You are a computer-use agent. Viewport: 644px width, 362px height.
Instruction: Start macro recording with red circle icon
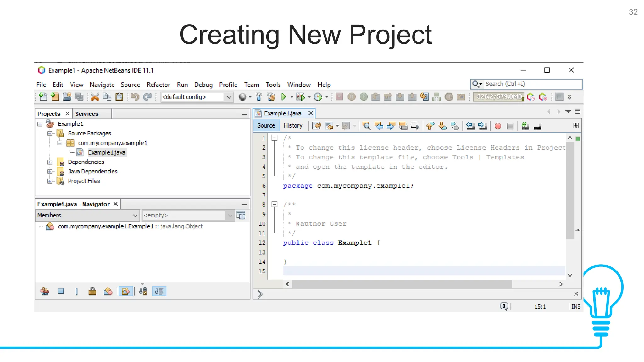497,126
